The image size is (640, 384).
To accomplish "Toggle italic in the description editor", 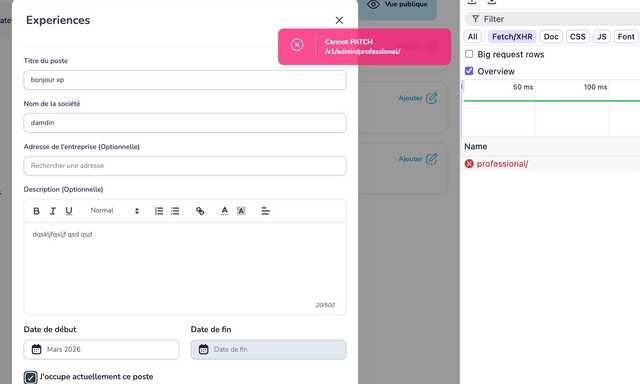I will 53,211.
